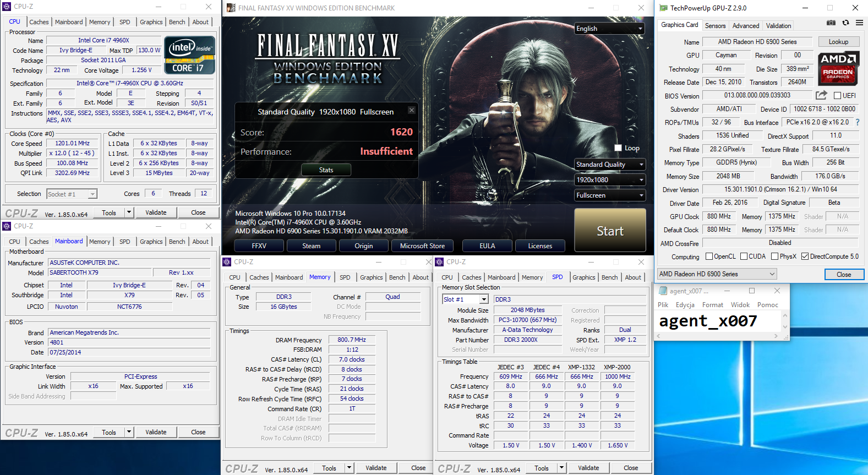This screenshot has height=475, width=868.
Task: Click the BIOS version share icon in GPU-Z
Action: click(821, 95)
